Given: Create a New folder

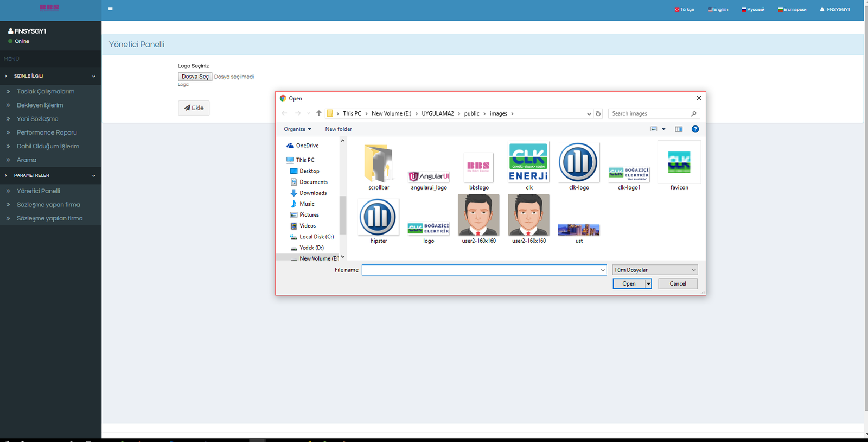Looking at the screenshot, I should (x=339, y=129).
